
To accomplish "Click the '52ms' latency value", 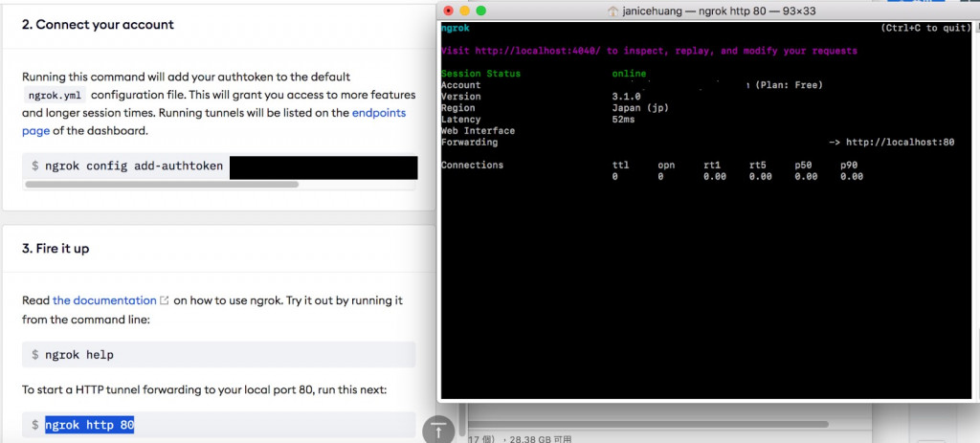I will click(x=624, y=120).
